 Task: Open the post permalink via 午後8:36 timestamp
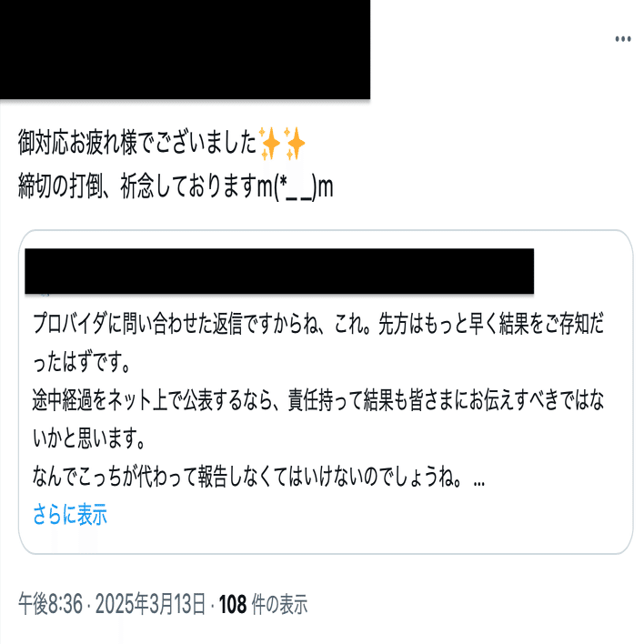point(51,604)
